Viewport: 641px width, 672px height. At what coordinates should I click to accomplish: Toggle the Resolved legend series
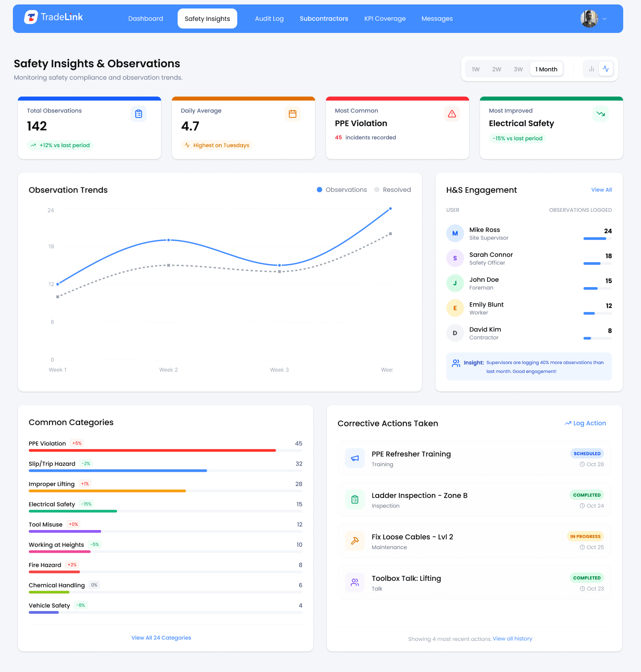tap(393, 190)
